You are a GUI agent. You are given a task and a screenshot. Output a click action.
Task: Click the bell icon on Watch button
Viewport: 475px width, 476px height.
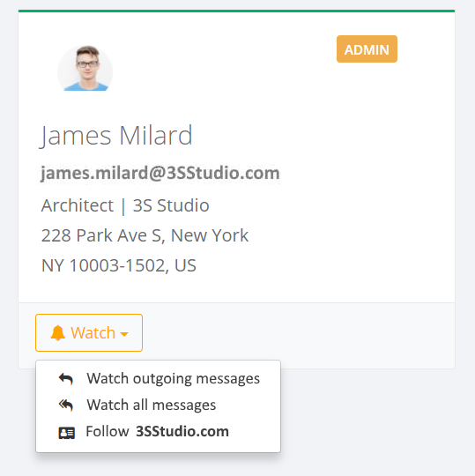click(57, 333)
